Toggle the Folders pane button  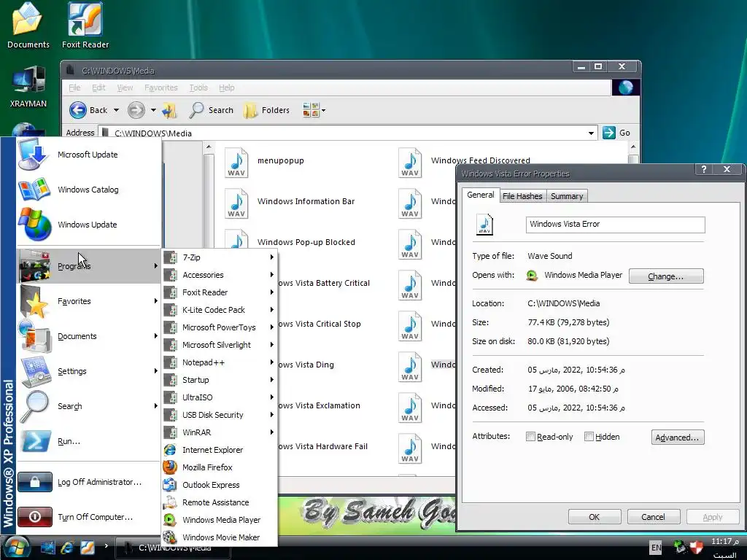[266, 110]
